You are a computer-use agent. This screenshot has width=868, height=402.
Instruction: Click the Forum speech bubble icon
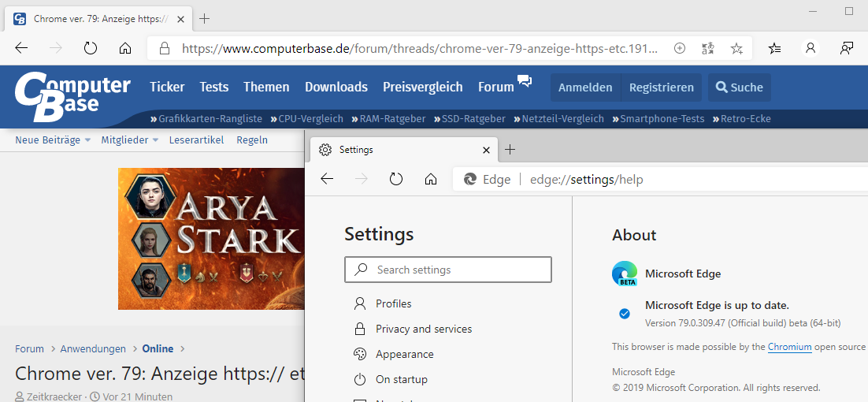click(x=525, y=81)
